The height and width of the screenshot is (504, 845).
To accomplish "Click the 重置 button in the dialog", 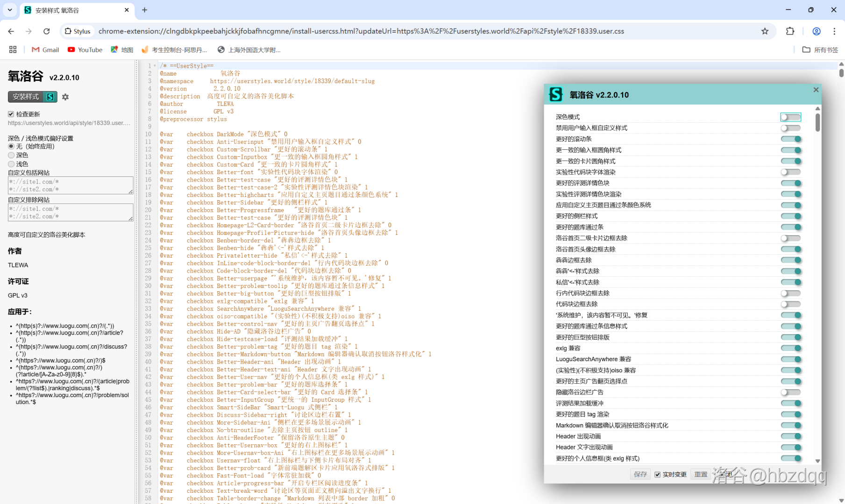I will (x=700, y=475).
